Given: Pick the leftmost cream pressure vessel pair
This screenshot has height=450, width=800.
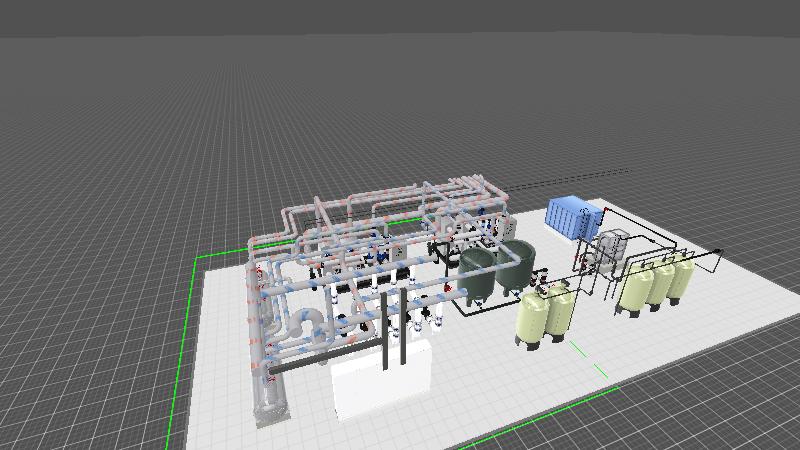Looking at the screenshot, I should tap(544, 315).
